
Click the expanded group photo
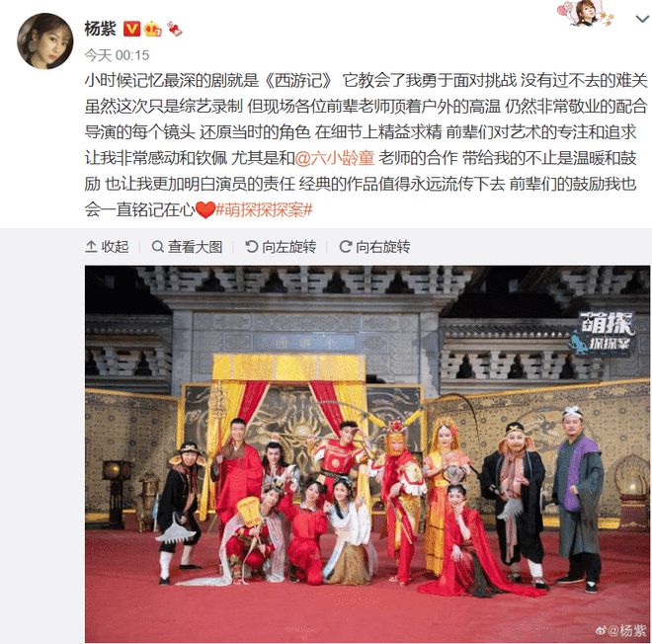(367, 454)
